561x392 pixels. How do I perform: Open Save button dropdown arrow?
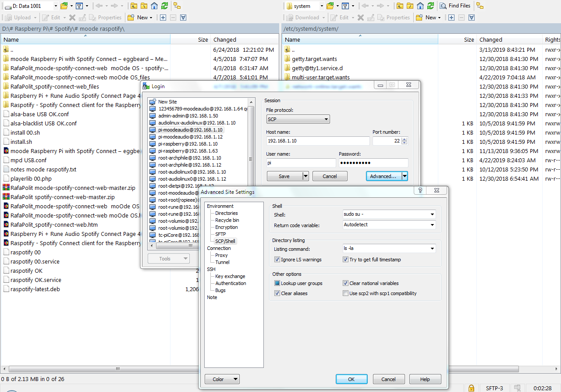[305, 176]
